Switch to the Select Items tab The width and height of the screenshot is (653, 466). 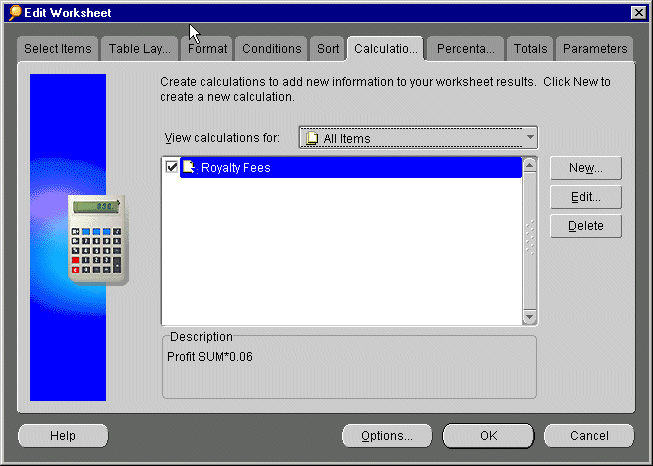coord(58,48)
